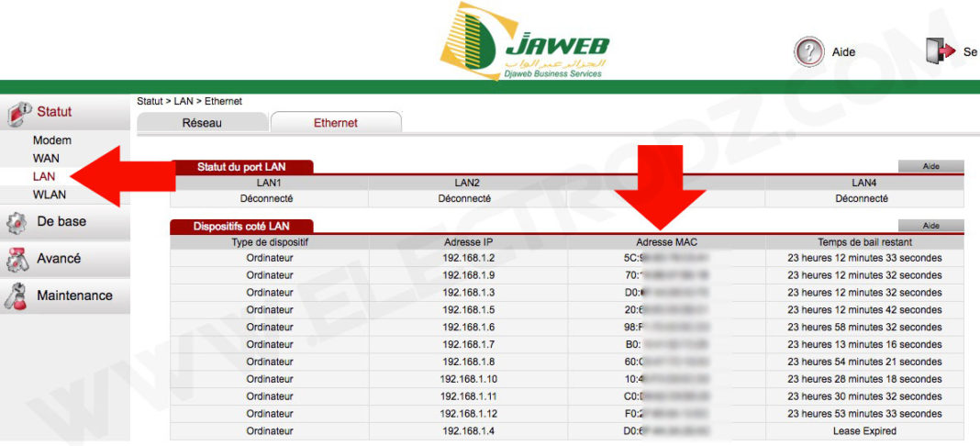This screenshot has width=980, height=446.
Task: Select WLAN in the Statut submenu
Action: pyautogui.click(x=50, y=195)
